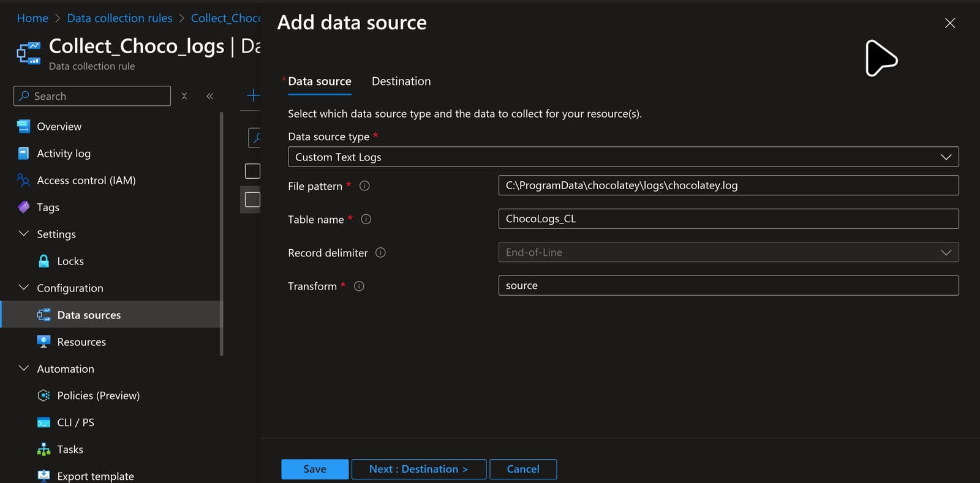The image size is (980, 483).
Task: Open the Data source type dropdown
Action: [x=624, y=157]
